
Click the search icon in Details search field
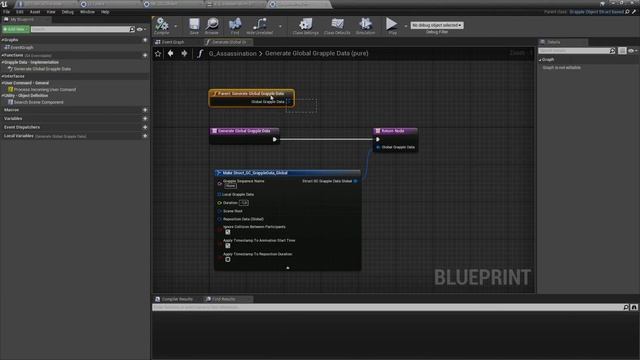point(612,51)
